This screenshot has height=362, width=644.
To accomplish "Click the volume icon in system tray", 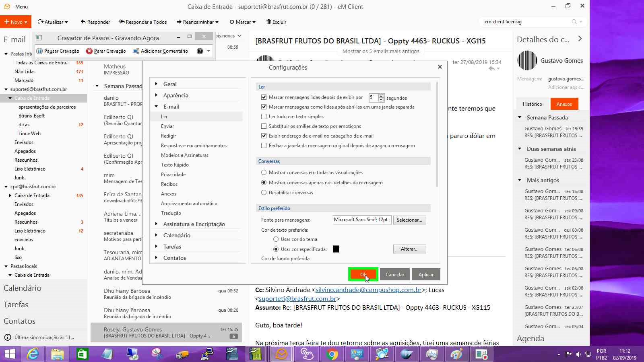I will tap(578, 354).
